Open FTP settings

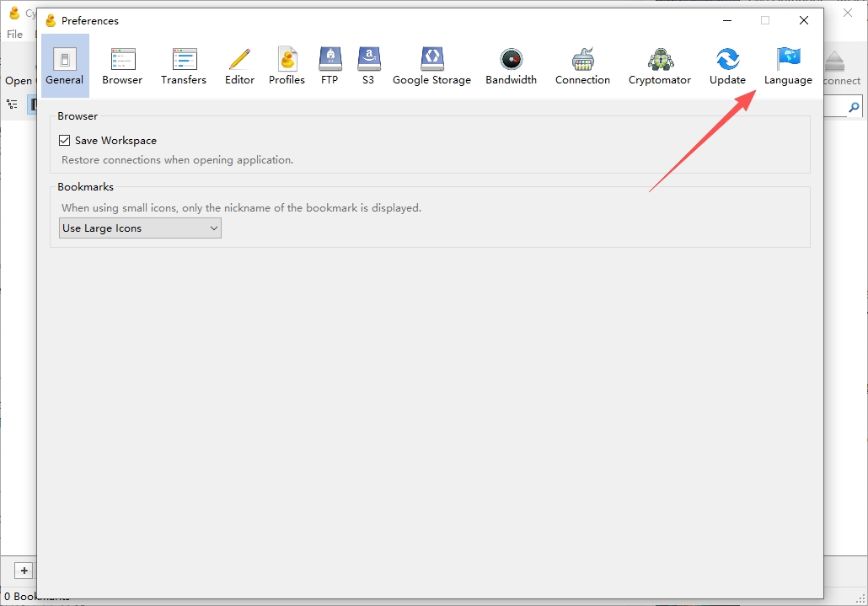pyautogui.click(x=330, y=66)
